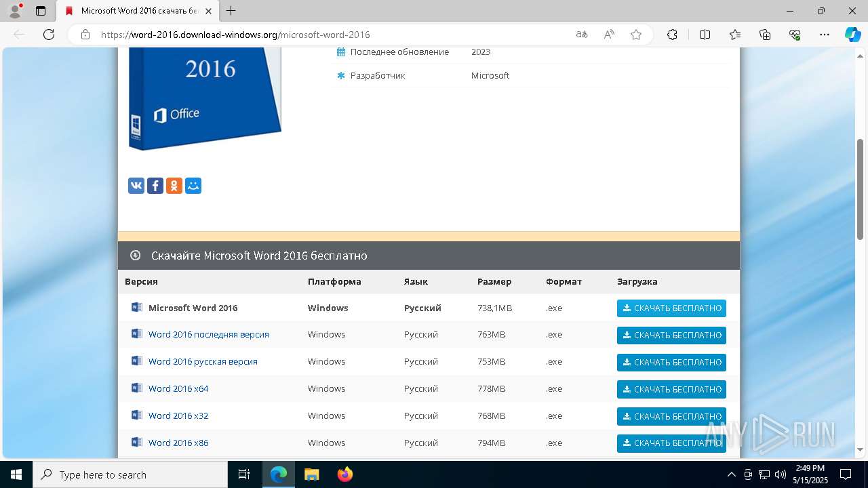
Task: Show hidden tray icons chevron
Action: (x=731, y=474)
